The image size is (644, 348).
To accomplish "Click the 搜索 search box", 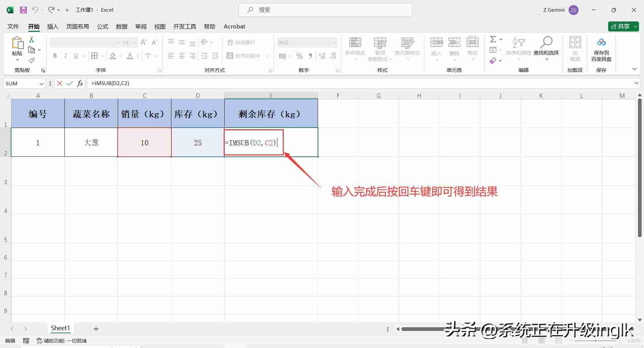I will coord(325,10).
